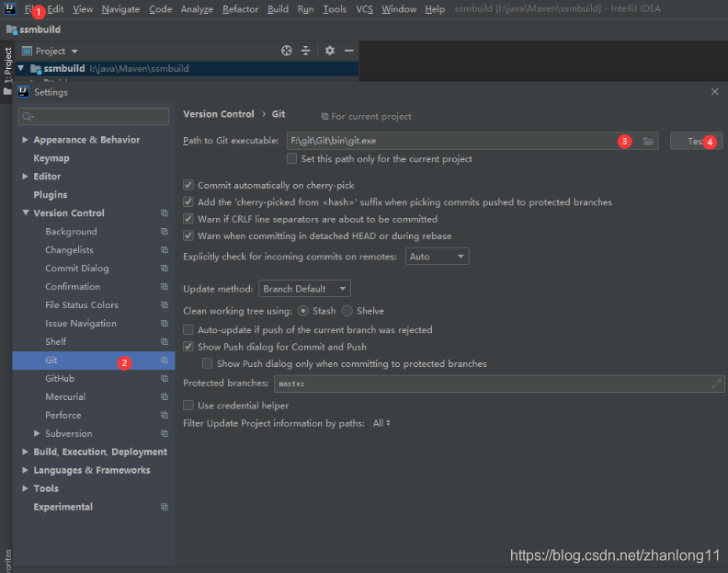The image size is (728, 573).
Task: Click the search magnifier icon in Settings
Action: pyautogui.click(x=28, y=117)
